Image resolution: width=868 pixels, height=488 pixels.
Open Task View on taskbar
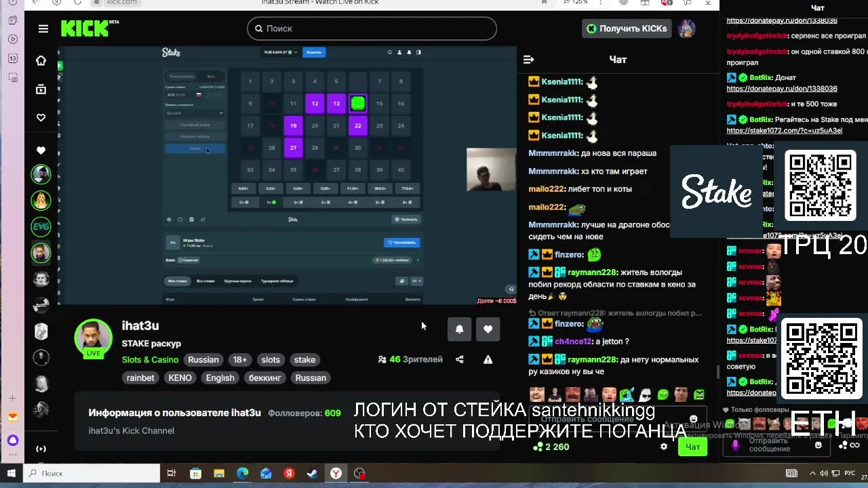172,473
